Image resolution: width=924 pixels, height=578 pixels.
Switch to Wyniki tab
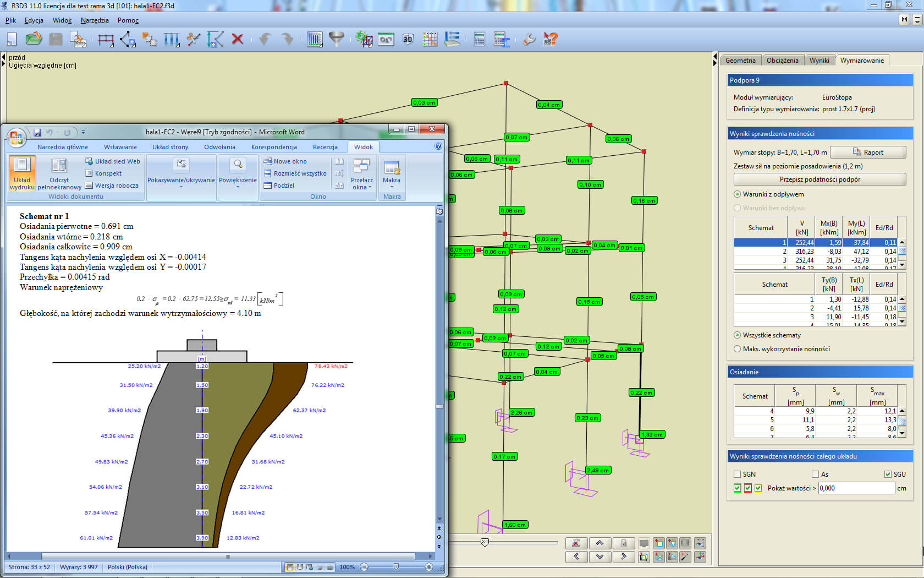pos(819,61)
